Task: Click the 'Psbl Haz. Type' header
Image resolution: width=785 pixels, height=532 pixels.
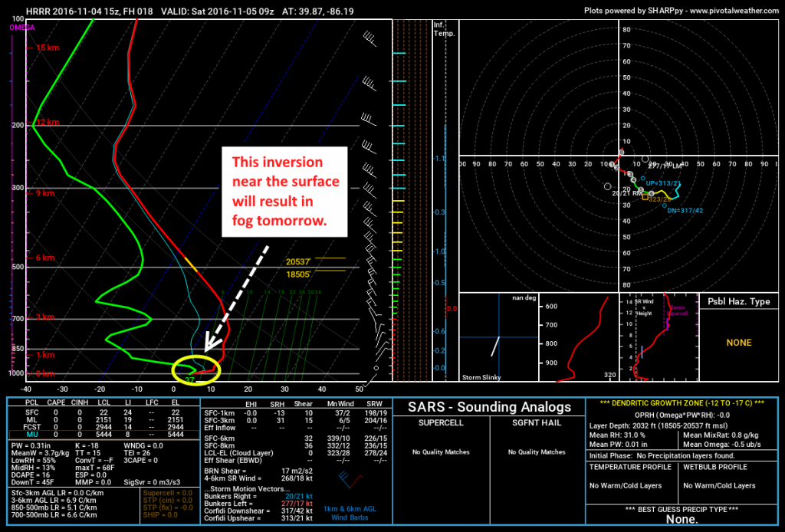Action: point(738,301)
